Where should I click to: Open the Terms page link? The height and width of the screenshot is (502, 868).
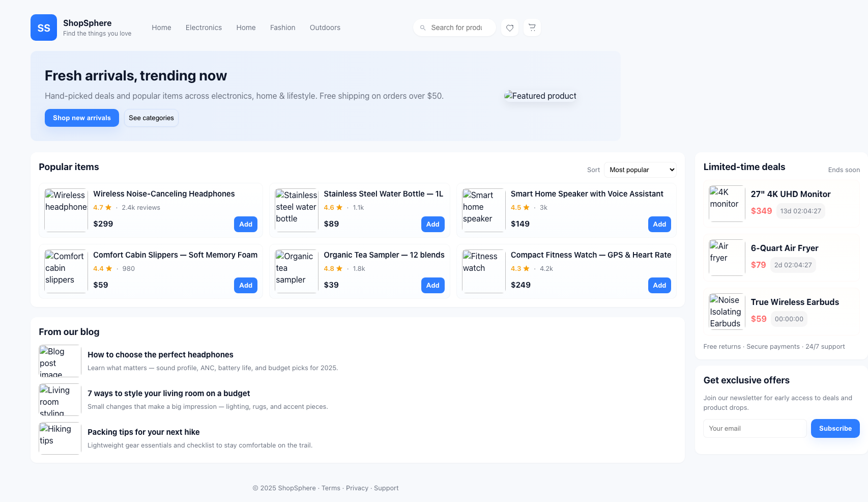pyautogui.click(x=331, y=488)
